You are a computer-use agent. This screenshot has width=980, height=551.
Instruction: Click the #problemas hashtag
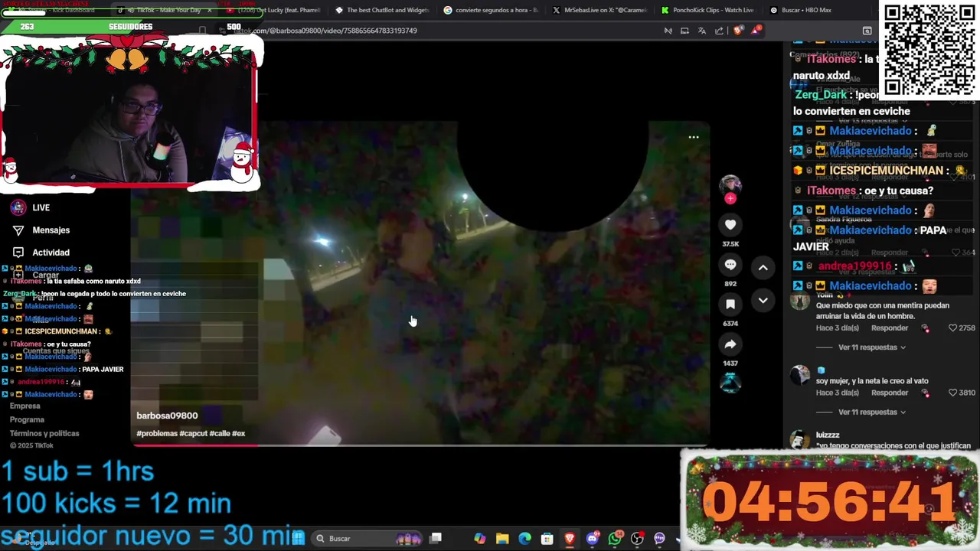click(x=156, y=433)
